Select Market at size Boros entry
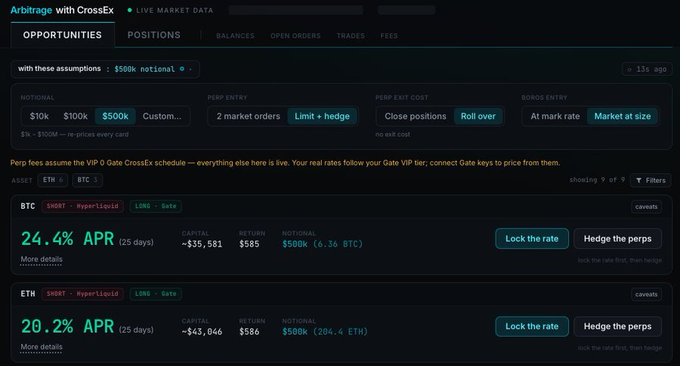The height and width of the screenshot is (366, 680). pos(622,116)
